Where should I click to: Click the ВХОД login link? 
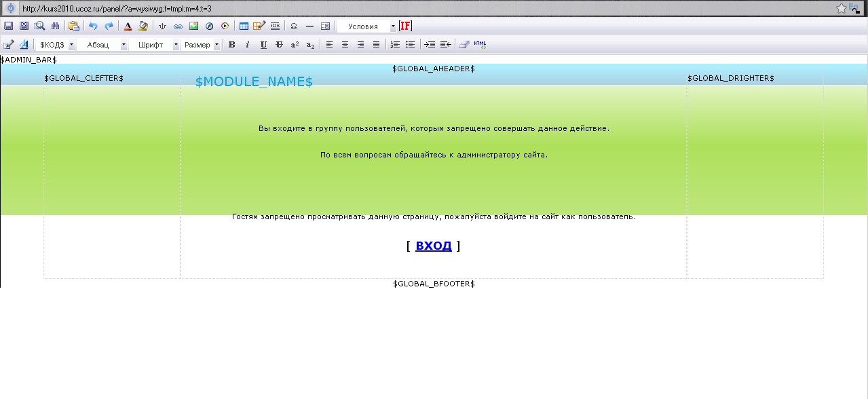click(434, 246)
